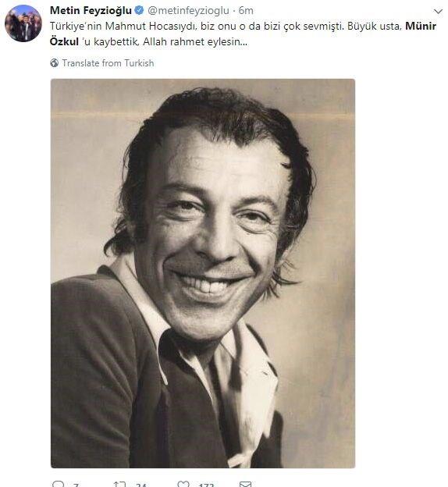Click the retweet count number

point(141,485)
